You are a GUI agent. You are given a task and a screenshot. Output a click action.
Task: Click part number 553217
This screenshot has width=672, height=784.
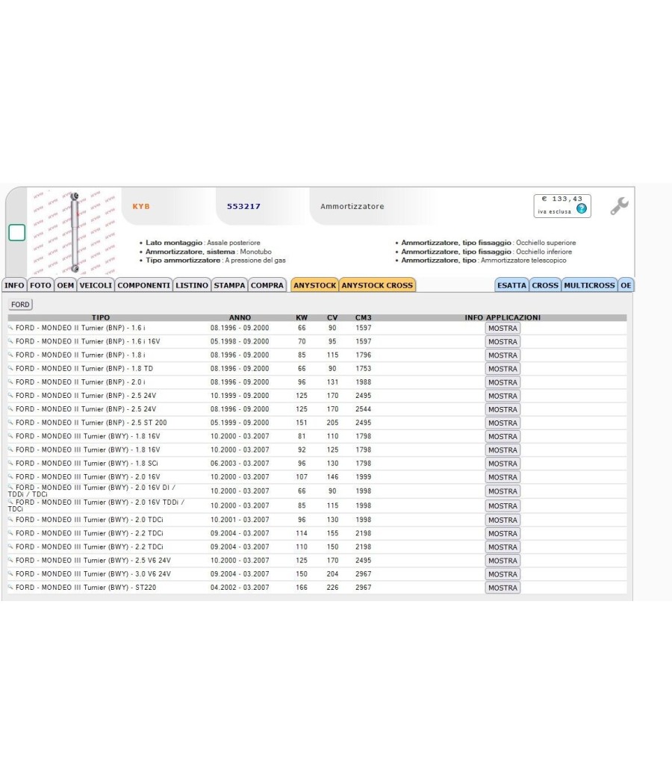point(243,206)
